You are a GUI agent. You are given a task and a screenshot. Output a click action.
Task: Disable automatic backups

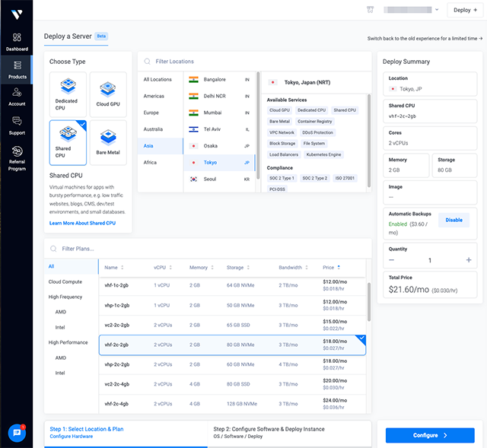454,220
